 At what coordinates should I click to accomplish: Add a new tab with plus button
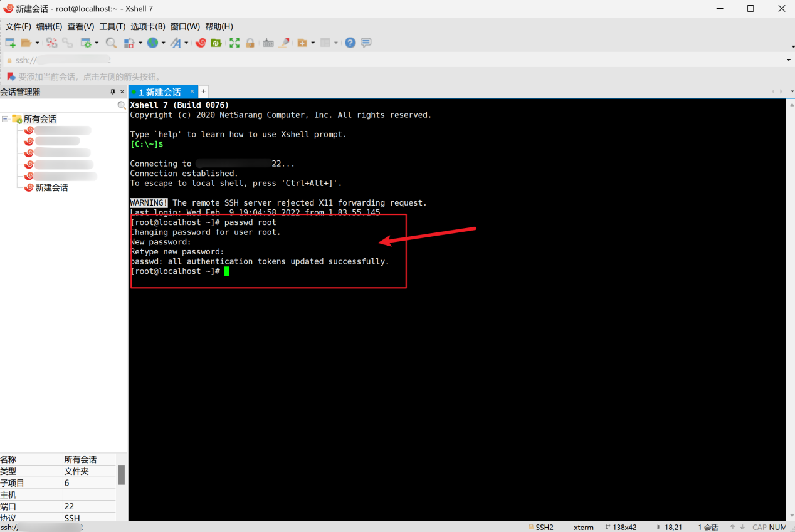click(203, 91)
